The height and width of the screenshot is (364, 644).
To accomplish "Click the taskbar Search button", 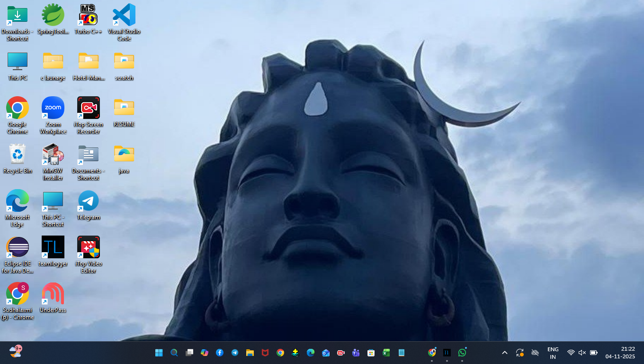I will pyautogui.click(x=174, y=353).
